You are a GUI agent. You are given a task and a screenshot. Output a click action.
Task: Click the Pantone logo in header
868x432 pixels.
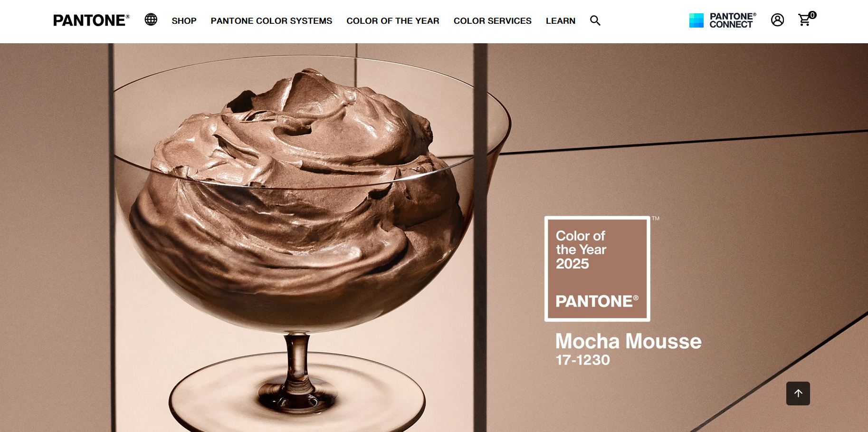tap(91, 20)
